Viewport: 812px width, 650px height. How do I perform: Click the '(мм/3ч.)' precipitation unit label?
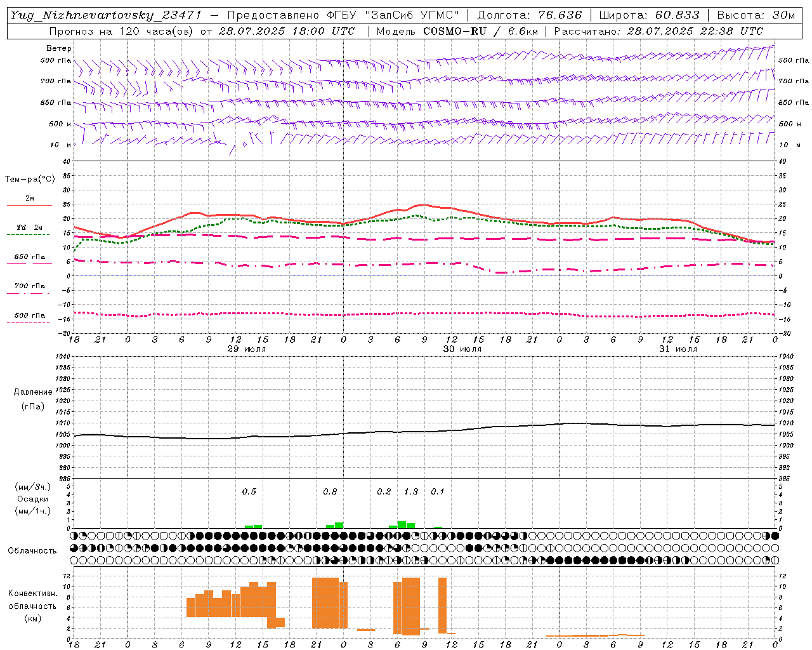click(33, 487)
